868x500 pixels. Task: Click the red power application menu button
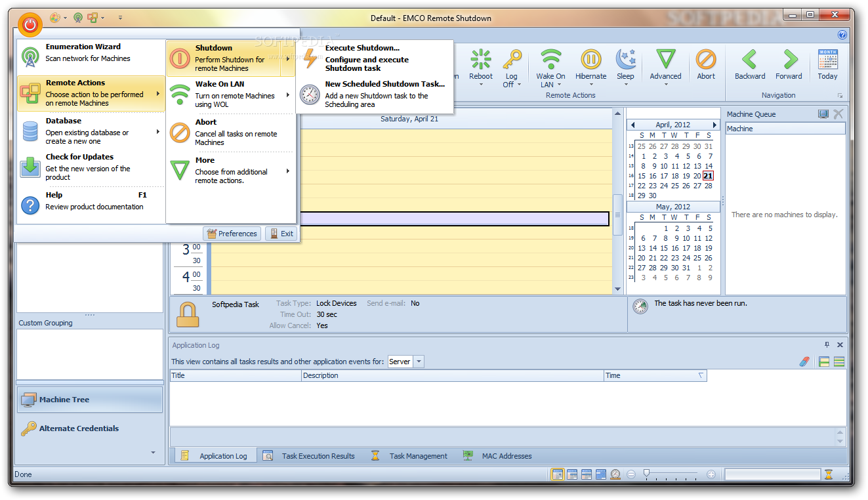point(30,25)
